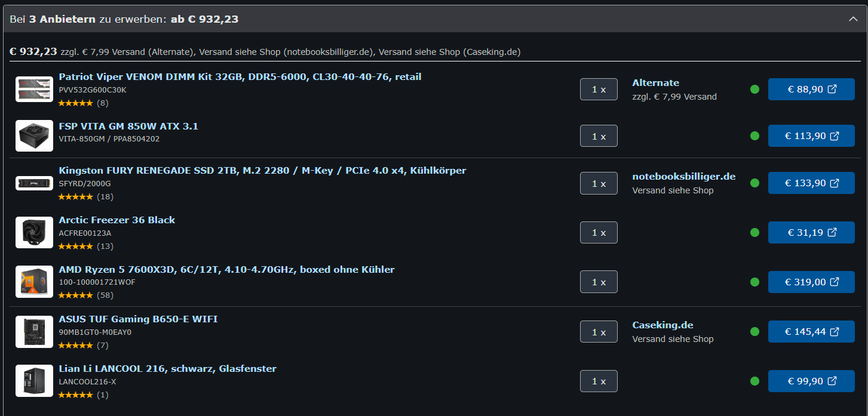868x416 pixels.
Task: Click quantity box for Arctic Freezer 36
Action: 599,233
